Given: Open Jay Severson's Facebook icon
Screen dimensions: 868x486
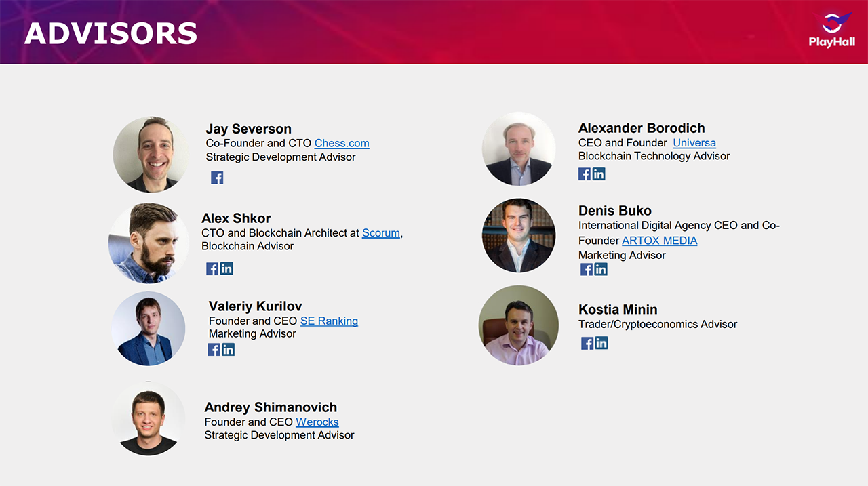Looking at the screenshot, I should tap(217, 178).
